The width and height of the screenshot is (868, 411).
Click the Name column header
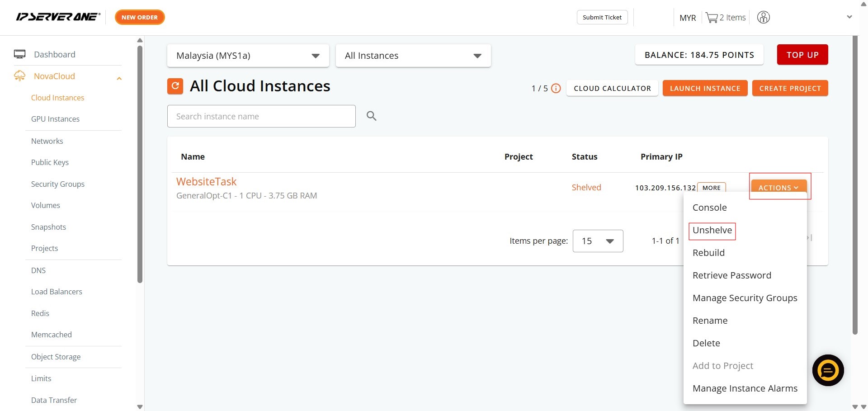tap(193, 157)
